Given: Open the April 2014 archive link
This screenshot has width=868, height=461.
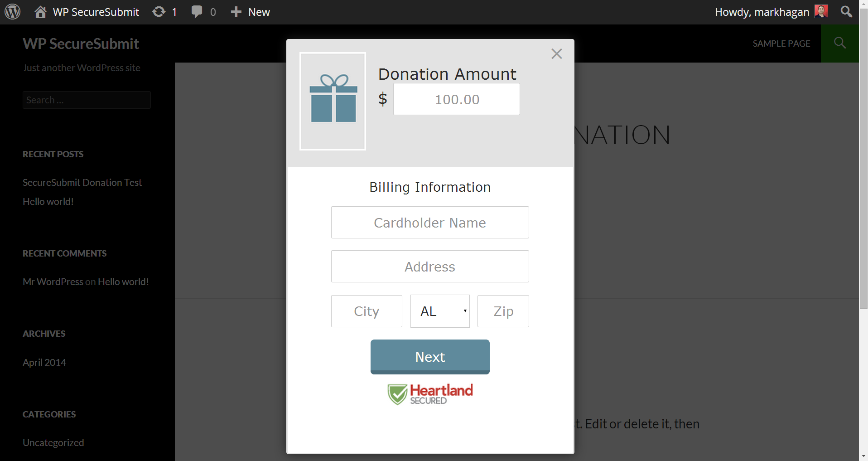Looking at the screenshot, I should [x=44, y=363].
